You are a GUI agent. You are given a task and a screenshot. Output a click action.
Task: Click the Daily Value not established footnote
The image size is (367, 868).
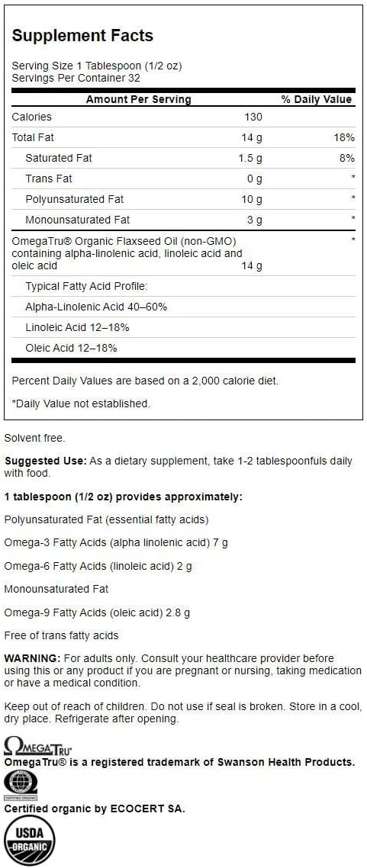click(81, 403)
